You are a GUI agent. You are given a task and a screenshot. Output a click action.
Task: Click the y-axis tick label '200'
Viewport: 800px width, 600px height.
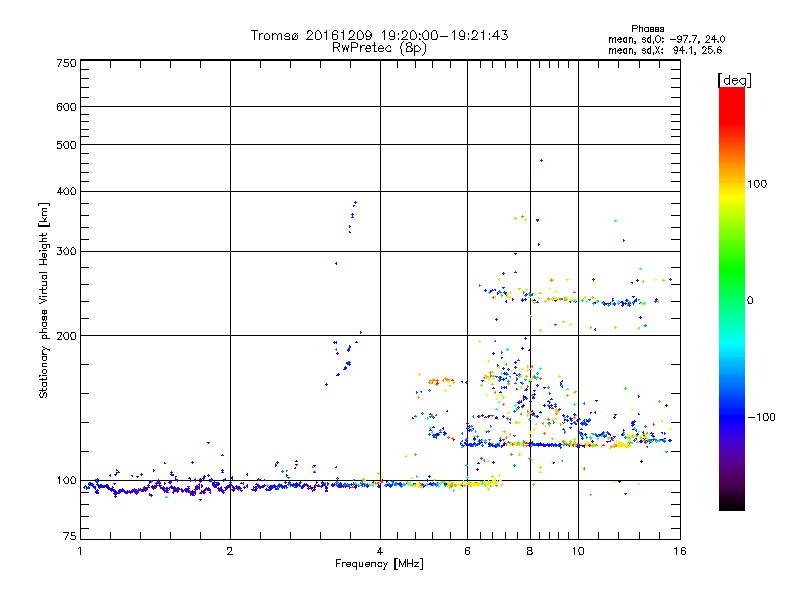point(66,336)
